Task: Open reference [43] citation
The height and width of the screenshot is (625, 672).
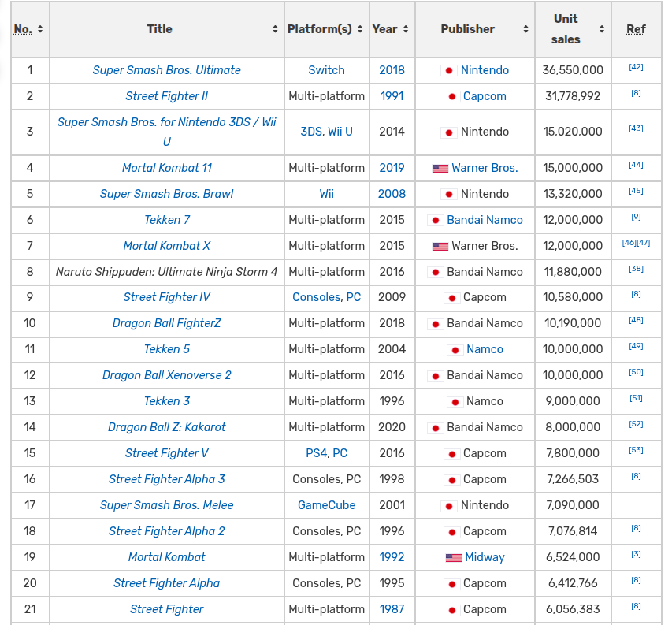Action: [x=636, y=128]
